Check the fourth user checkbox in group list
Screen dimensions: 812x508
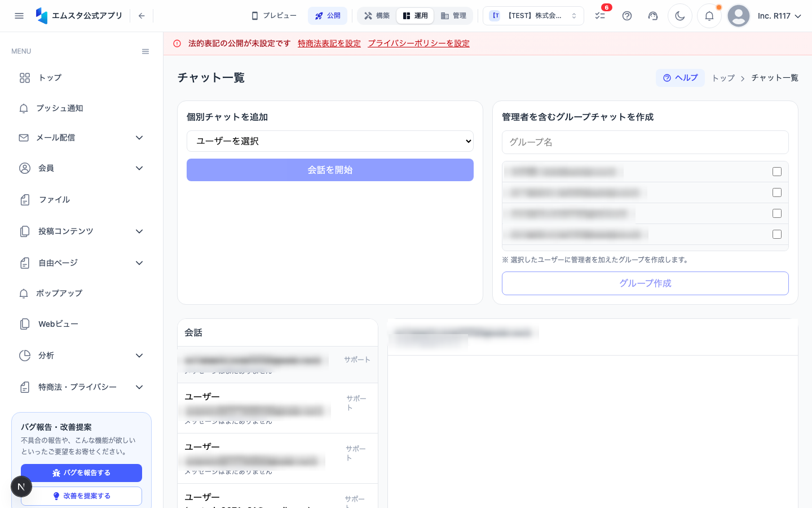click(x=777, y=234)
